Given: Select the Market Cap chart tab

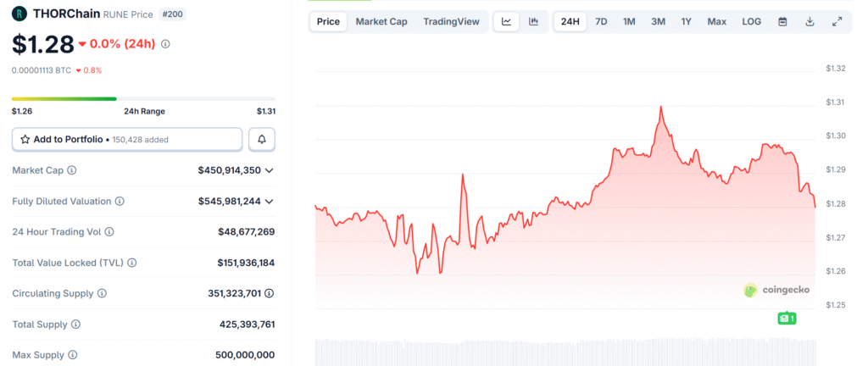Looking at the screenshot, I should tap(381, 21).
